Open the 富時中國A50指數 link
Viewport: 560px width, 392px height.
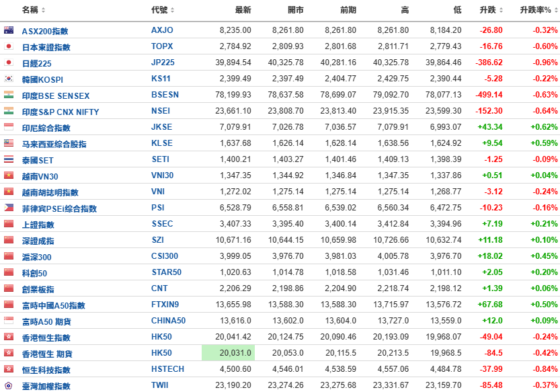[54, 305]
